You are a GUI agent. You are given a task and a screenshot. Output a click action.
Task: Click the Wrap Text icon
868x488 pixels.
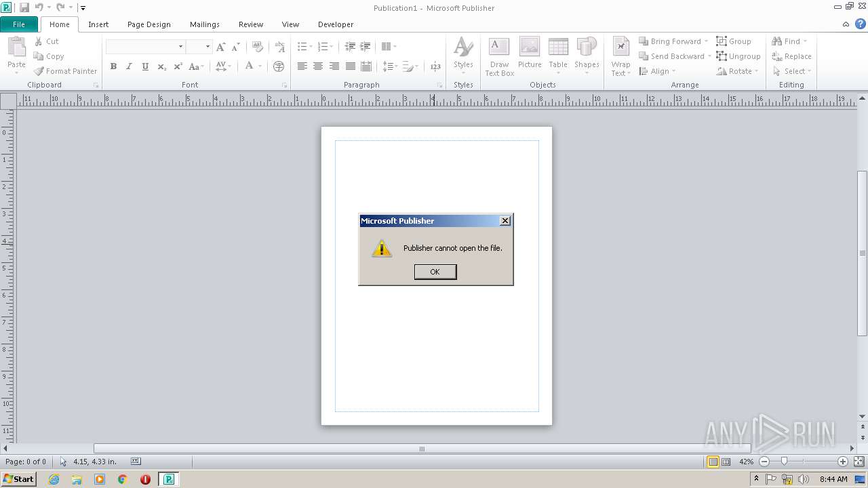tap(620, 47)
